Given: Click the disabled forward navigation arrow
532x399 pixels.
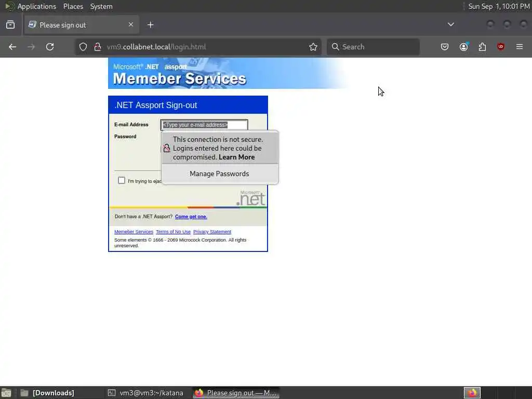Looking at the screenshot, I should coord(31,47).
